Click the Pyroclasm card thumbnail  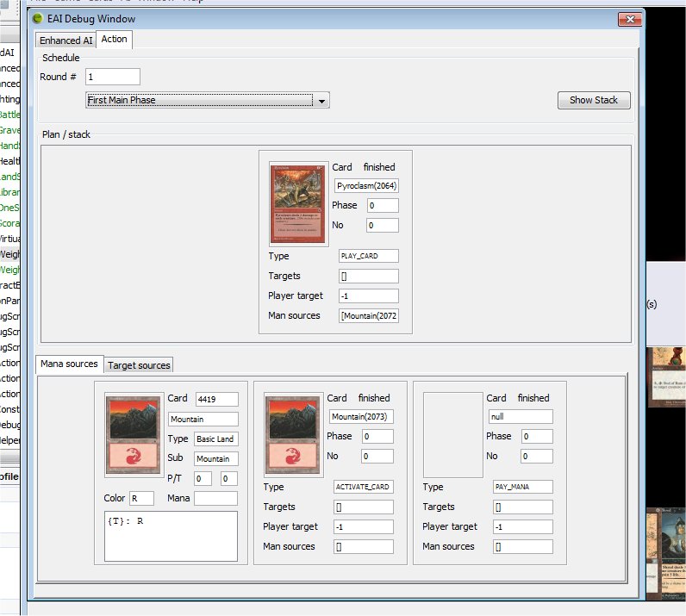(298, 204)
